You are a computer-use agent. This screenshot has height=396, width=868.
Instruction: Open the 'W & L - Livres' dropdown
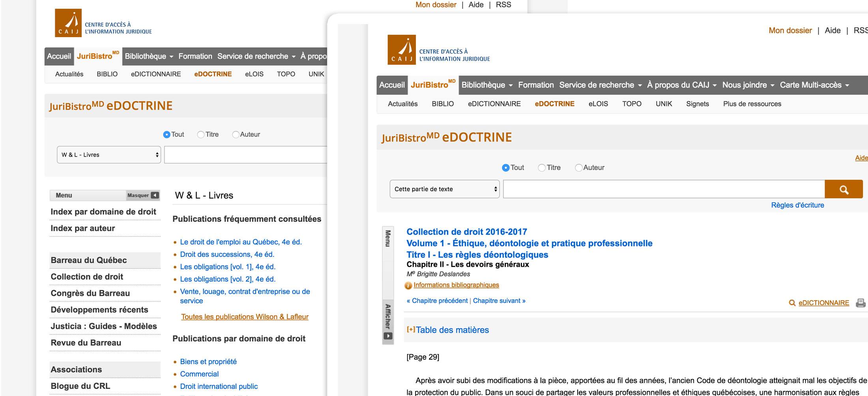(x=109, y=155)
